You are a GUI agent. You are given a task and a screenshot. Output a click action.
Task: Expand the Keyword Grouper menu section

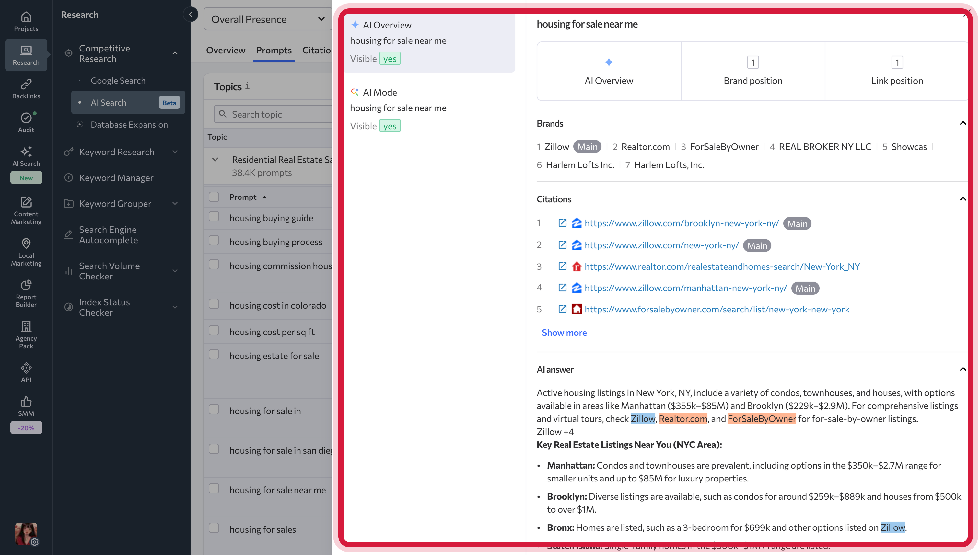point(175,204)
